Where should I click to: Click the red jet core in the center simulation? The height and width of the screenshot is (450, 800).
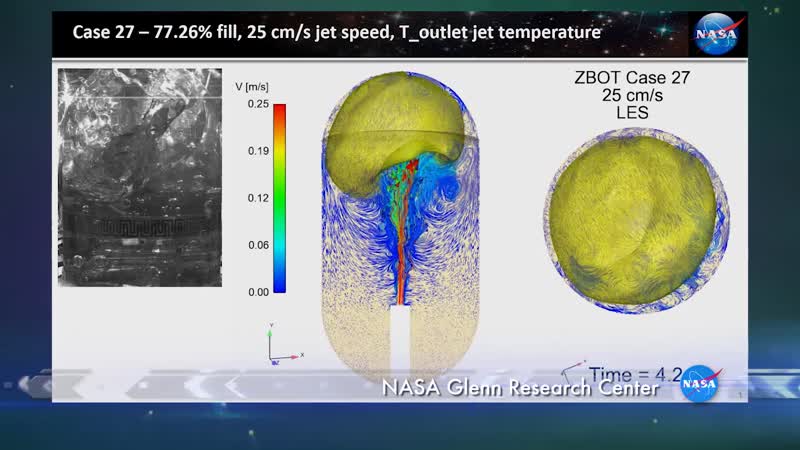(x=400, y=240)
